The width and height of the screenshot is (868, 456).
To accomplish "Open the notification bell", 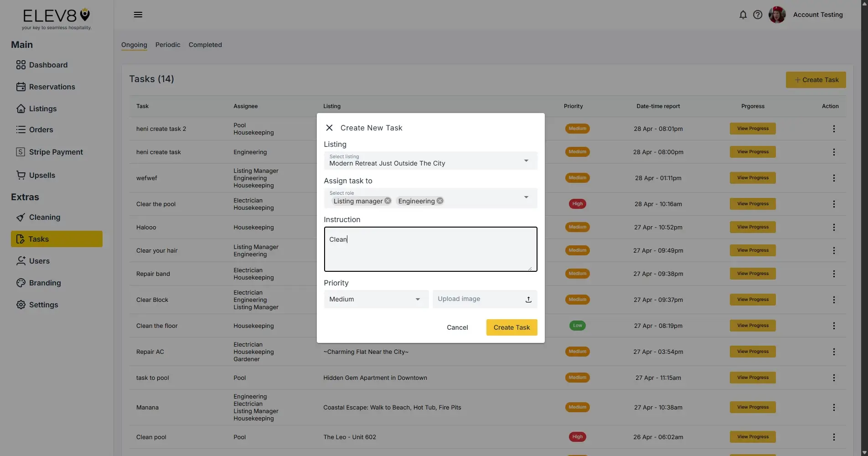I will (x=743, y=15).
